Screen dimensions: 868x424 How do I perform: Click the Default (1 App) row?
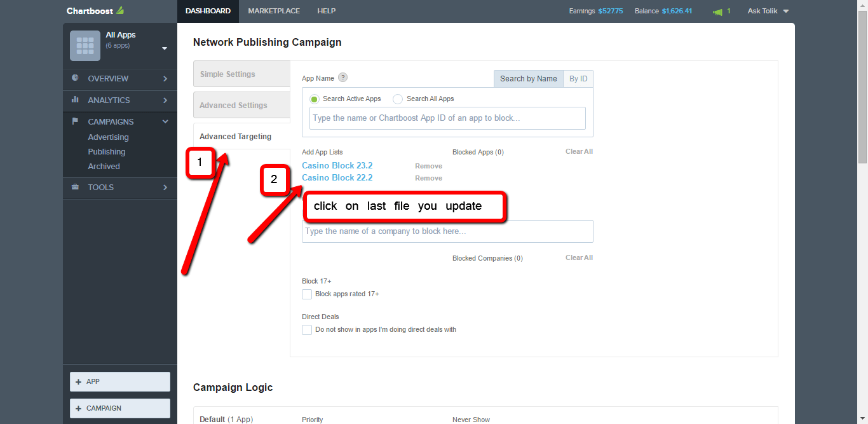pos(226,420)
